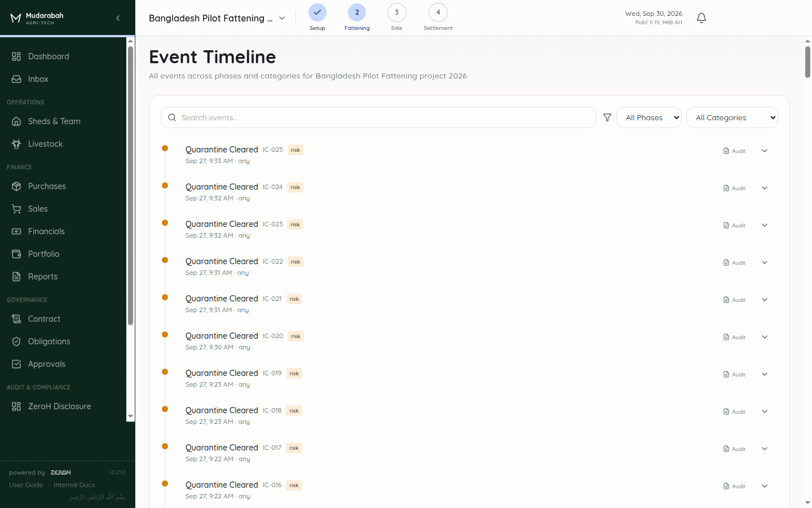Click the sidebar scroll up arrow

(x=130, y=41)
